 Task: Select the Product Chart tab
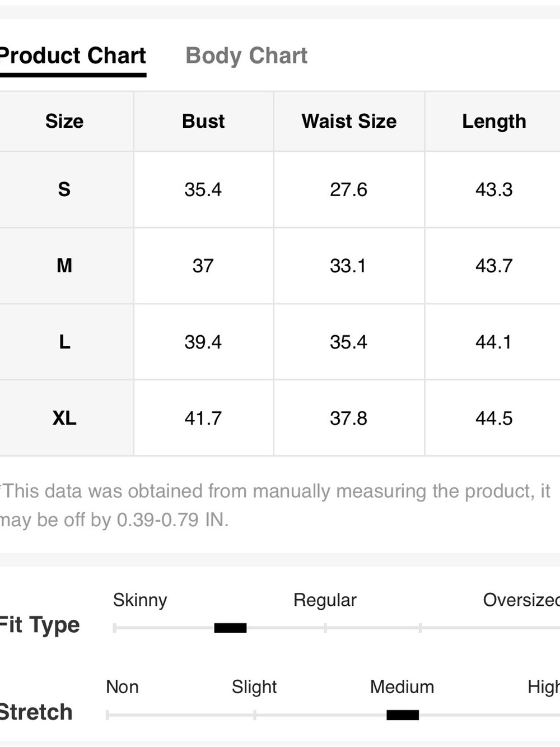point(72,55)
